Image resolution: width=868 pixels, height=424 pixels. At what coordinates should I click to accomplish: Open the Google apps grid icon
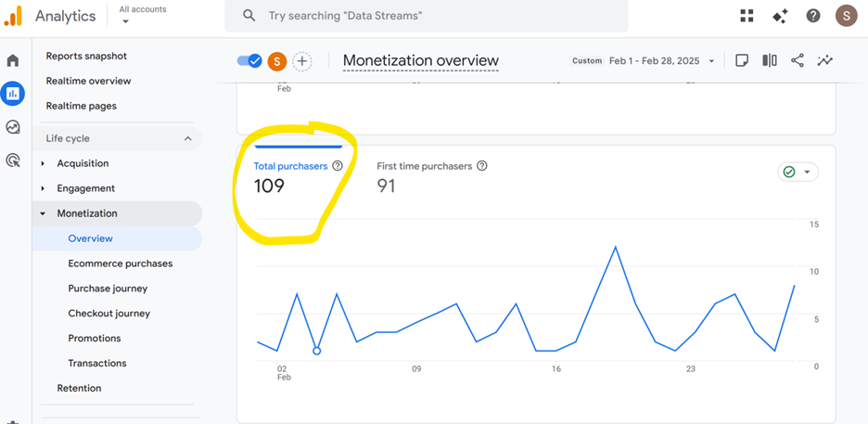coord(747,16)
